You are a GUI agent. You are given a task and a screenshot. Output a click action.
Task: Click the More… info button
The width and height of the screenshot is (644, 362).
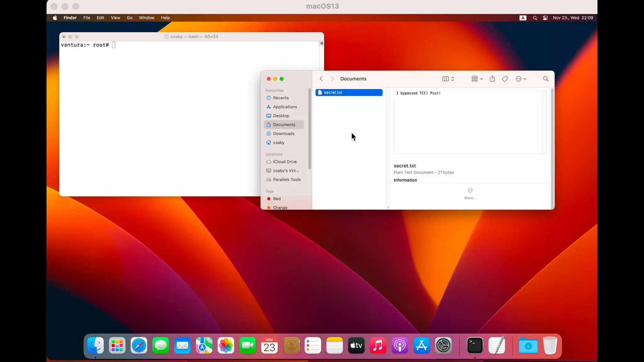(470, 193)
